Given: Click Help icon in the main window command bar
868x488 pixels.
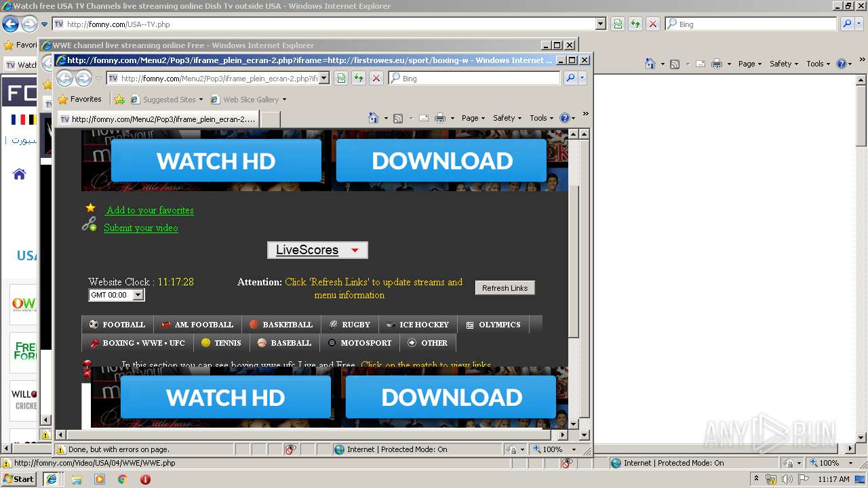Looking at the screenshot, I should (x=842, y=64).
